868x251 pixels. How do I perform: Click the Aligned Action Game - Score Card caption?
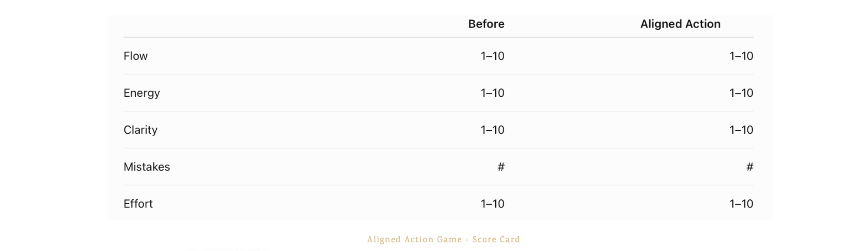[443, 239]
